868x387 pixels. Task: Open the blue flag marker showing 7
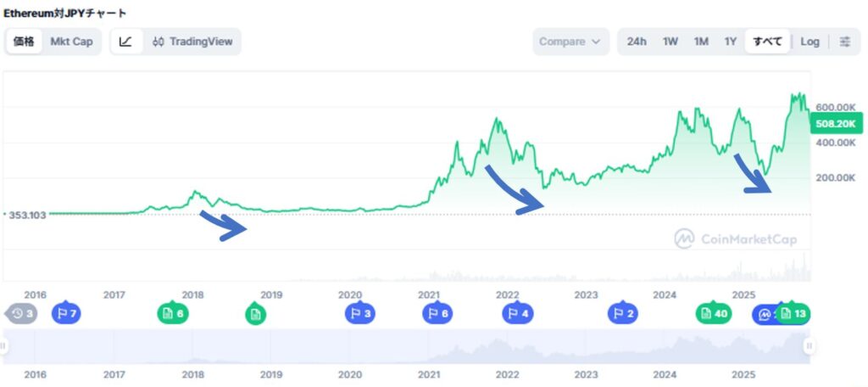(x=66, y=314)
